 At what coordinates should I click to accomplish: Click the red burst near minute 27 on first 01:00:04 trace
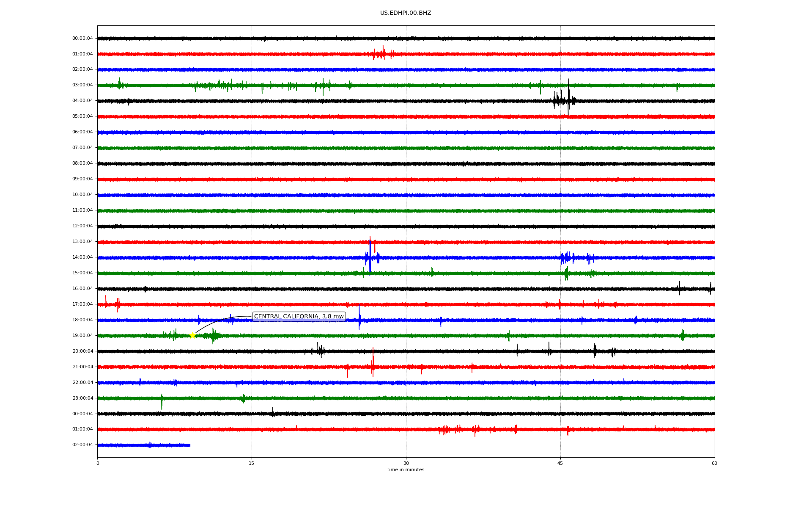pos(383,53)
